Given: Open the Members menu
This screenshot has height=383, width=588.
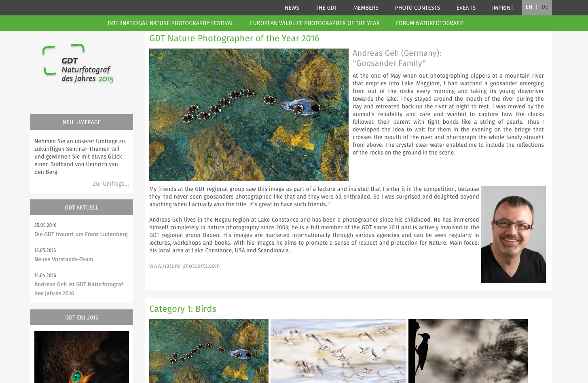Looking at the screenshot, I should click(x=366, y=8).
